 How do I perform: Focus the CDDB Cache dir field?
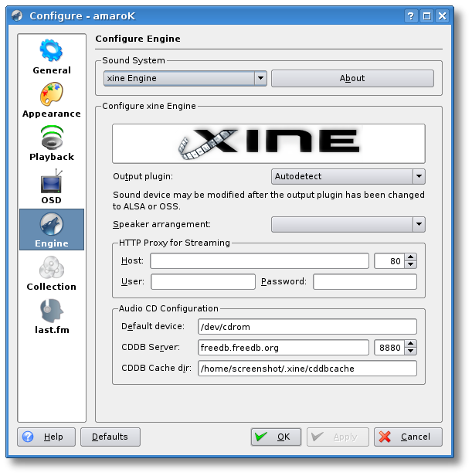point(307,369)
